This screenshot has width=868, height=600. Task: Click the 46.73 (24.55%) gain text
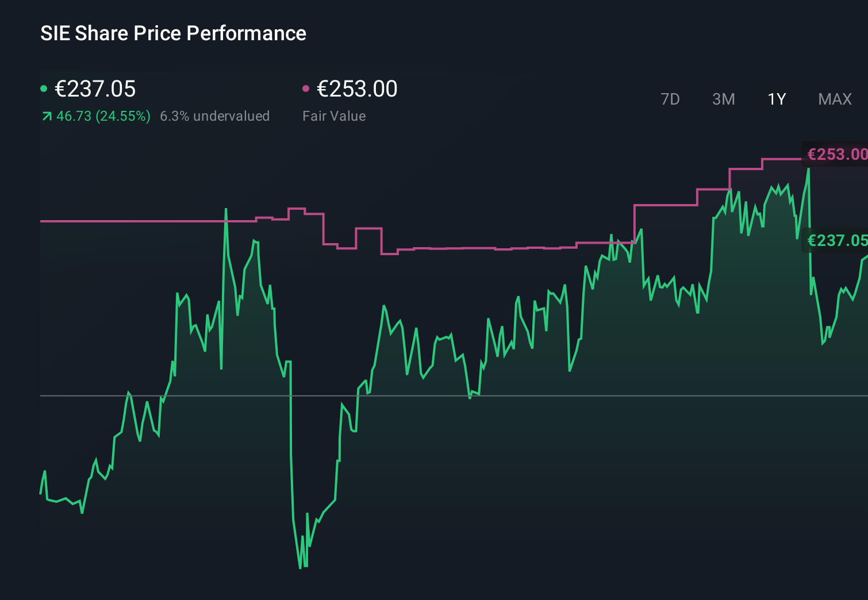coord(102,116)
